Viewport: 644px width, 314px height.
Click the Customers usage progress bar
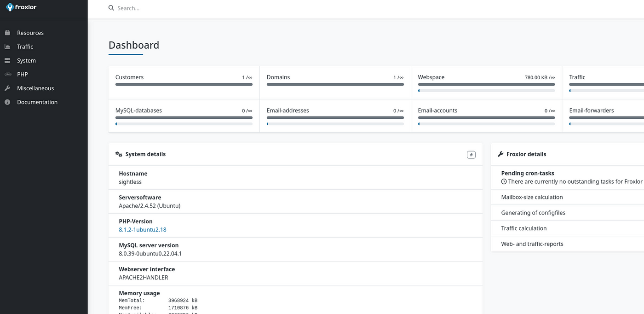(184, 84)
